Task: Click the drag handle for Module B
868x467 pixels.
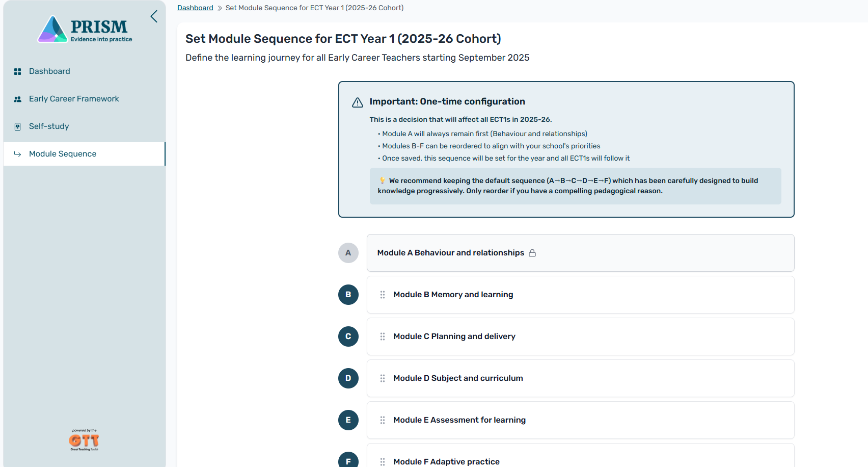Action: [x=383, y=295]
